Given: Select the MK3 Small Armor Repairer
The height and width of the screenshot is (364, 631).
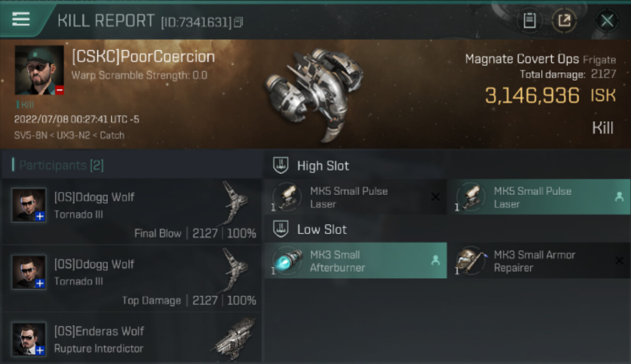Looking at the screenshot, I should click(x=539, y=261).
